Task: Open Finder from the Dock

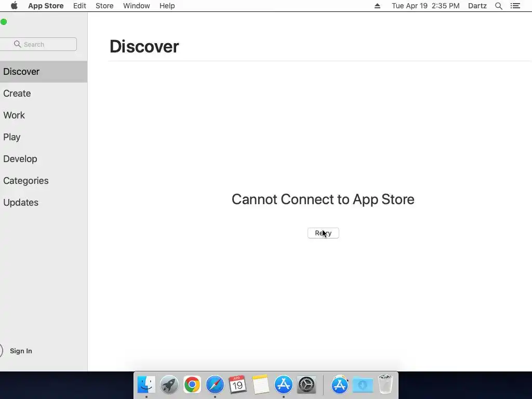Action: [146, 385]
